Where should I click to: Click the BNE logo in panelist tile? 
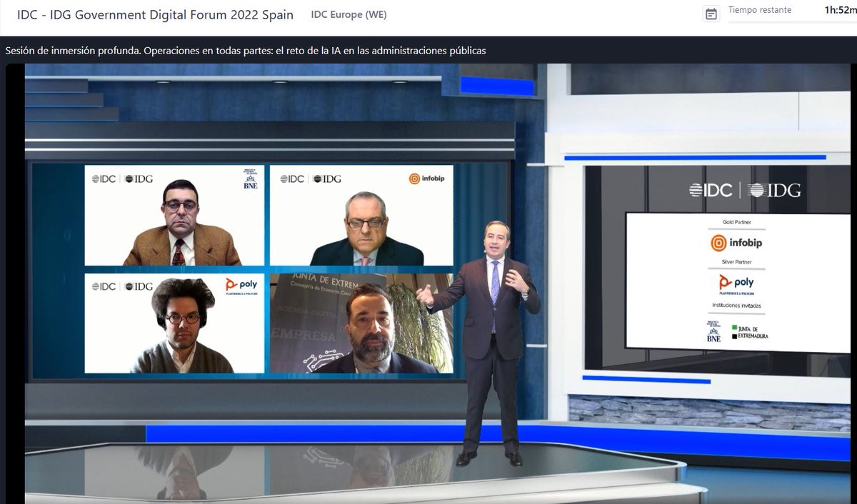(250, 178)
